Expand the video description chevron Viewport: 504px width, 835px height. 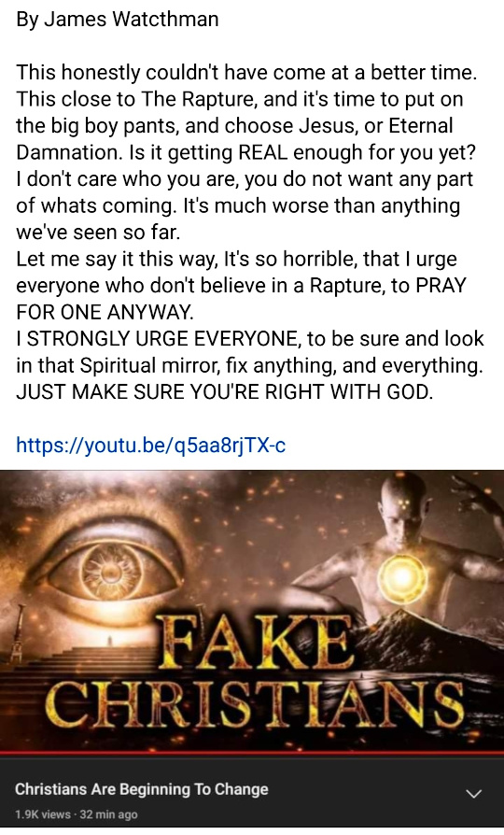(x=473, y=794)
